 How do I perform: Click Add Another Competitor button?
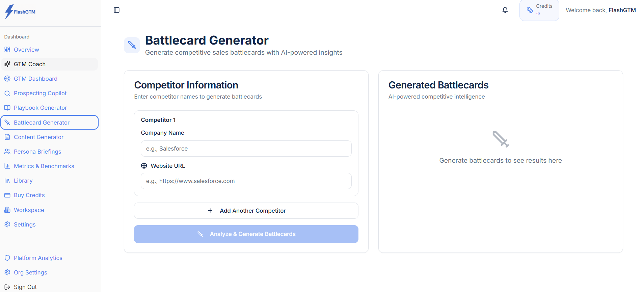(246, 211)
